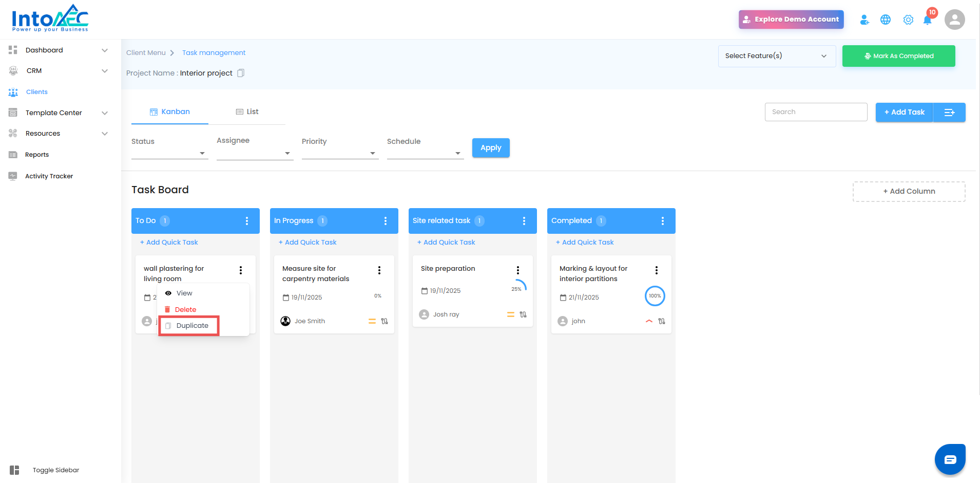Click medium priority icon on Joe Smith card
Viewport: 980px width, 483px height.
(372, 321)
